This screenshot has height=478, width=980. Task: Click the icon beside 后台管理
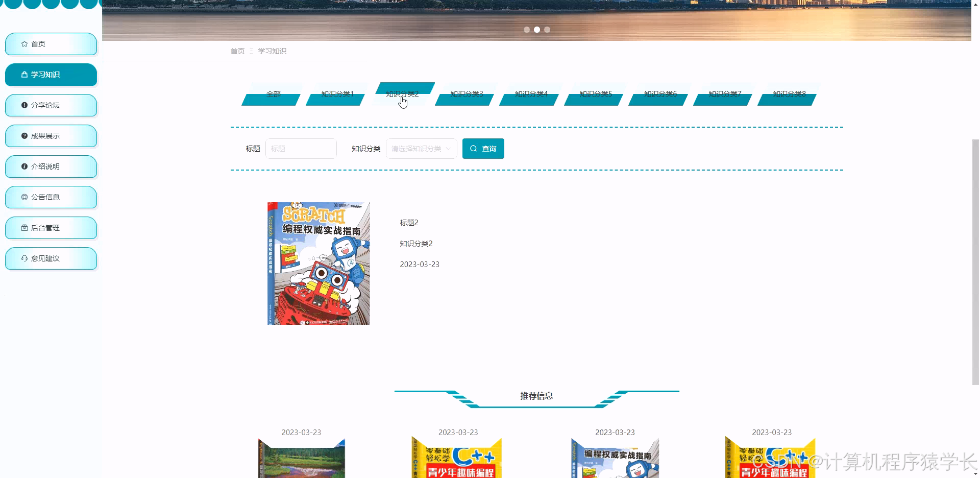(23, 228)
